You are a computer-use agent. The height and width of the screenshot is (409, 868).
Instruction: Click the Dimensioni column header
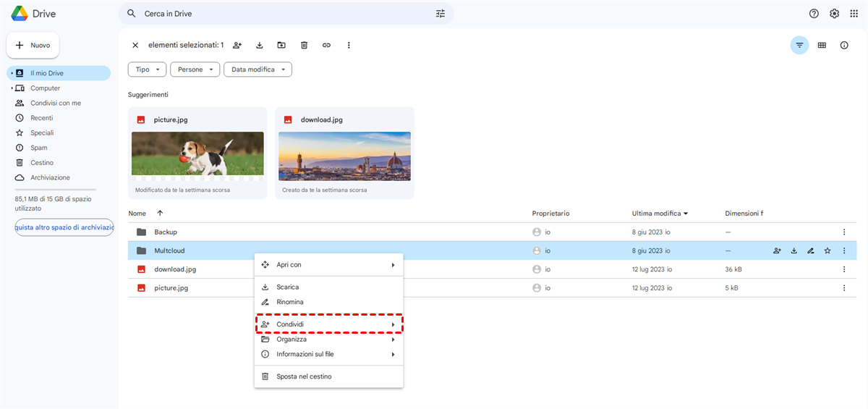(x=744, y=214)
